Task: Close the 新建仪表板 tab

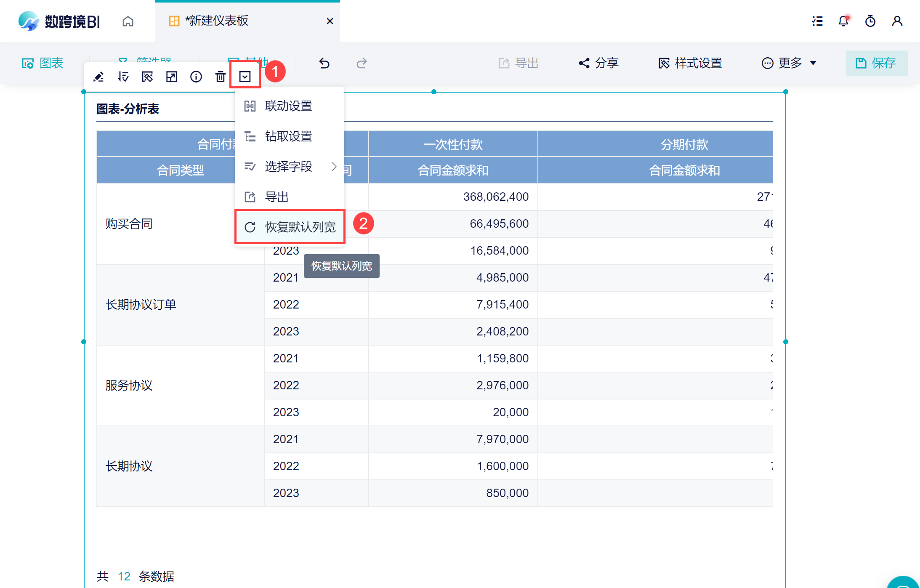Action: pyautogui.click(x=330, y=21)
